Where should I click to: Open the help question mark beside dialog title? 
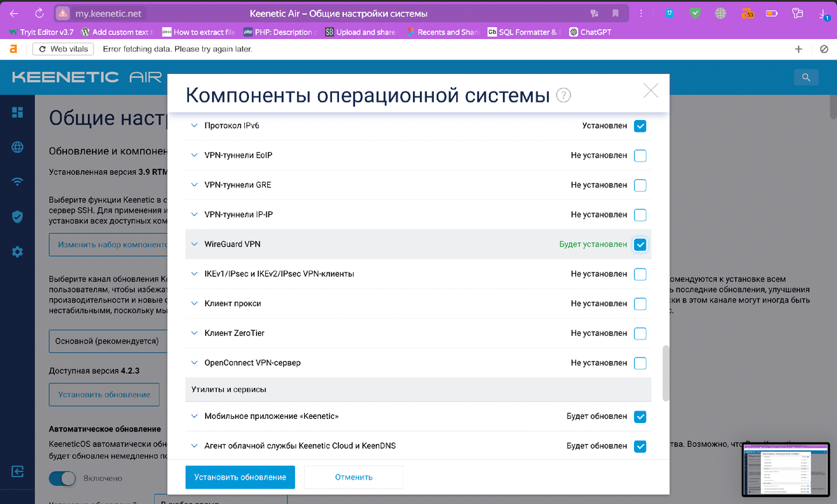tap(564, 96)
